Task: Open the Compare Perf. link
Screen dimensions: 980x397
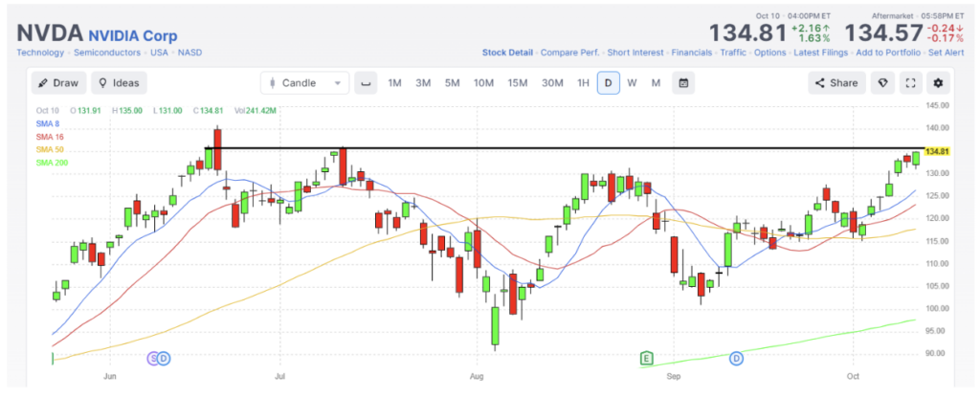Action: point(569,53)
